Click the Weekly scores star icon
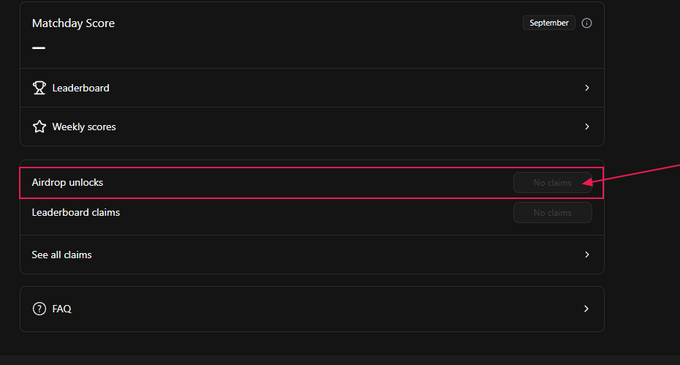This screenshot has width=680, height=365. pyautogui.click(x=39, y=127)
